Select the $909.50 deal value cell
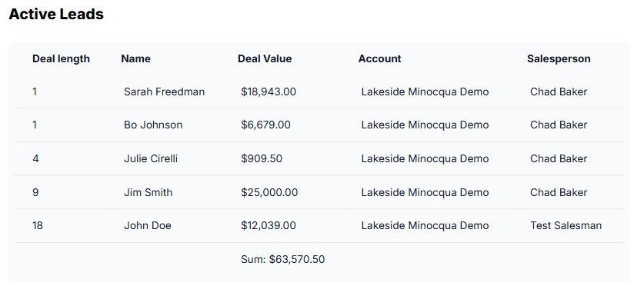Screen dimensions: 644x286 262,158
